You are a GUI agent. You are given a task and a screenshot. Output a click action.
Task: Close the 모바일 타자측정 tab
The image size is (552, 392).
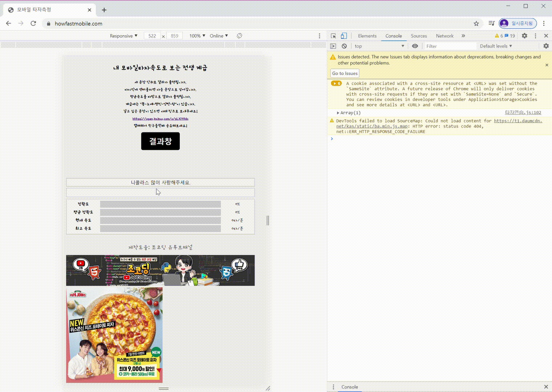pos(89,10)
